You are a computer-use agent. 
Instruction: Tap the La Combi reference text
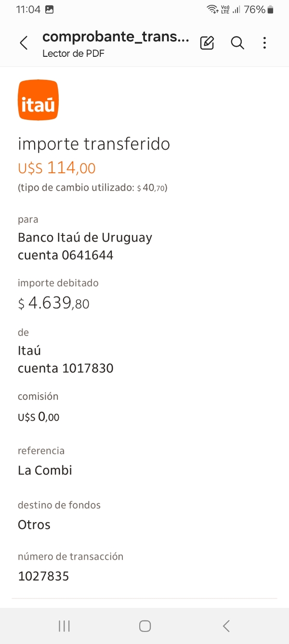tap(45, 470)
